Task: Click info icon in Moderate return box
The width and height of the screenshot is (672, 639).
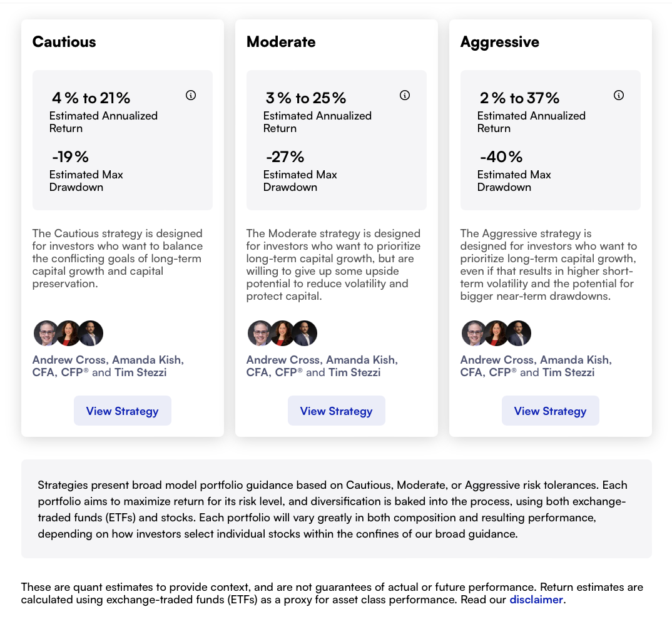Action: coord(405,95)
